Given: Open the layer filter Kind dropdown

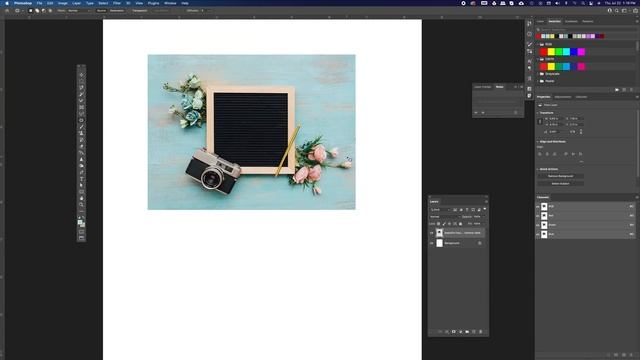Looking at the screenshot, I should [440, 210].
